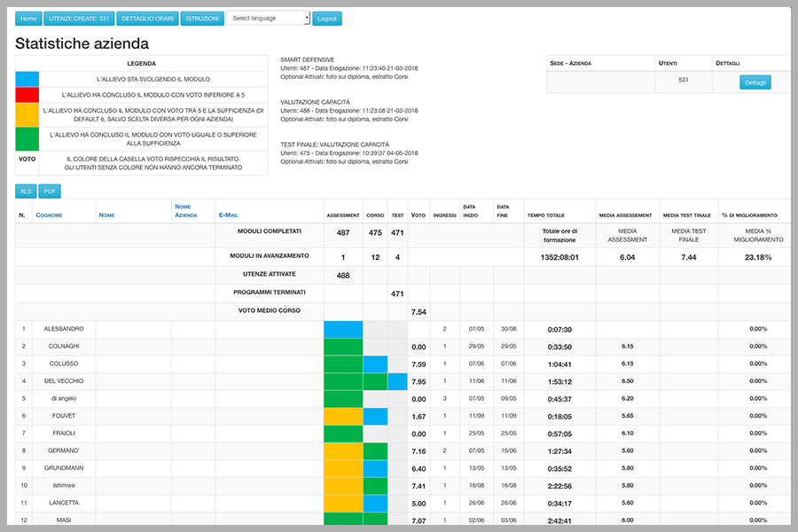This screenshot has height=532, width=798.
Task: Select surname FRAIOLI in row 7
Action: click(x=64, y=434)
